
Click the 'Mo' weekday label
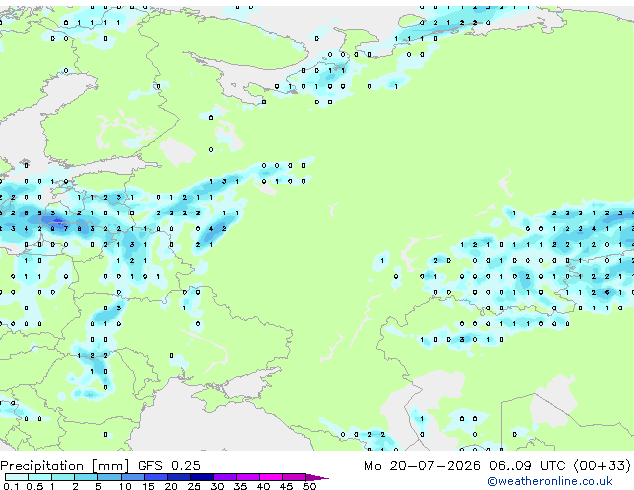[x=372, y=466]
